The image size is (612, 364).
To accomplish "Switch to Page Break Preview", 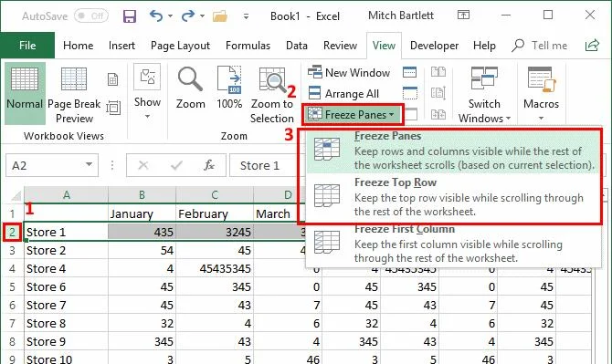I will tap(74, 94).
